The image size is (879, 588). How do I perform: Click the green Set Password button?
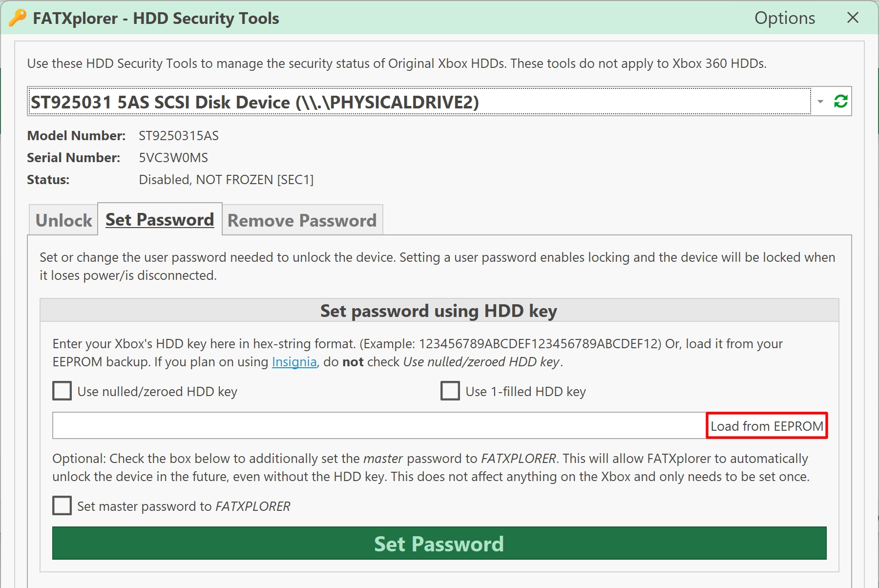(x=439, y=544)
